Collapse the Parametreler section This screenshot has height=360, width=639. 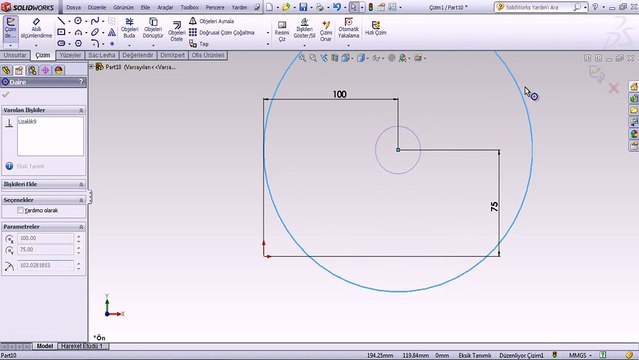[x=81, y=227]
